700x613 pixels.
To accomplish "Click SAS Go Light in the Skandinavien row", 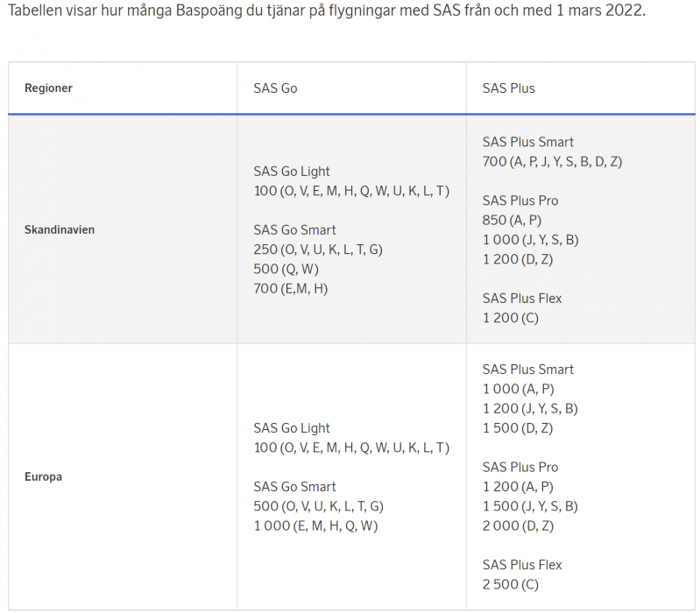I will 292,172.
